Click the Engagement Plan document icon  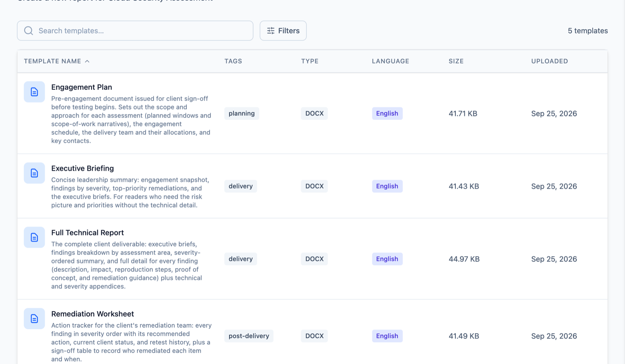point(34,92)
